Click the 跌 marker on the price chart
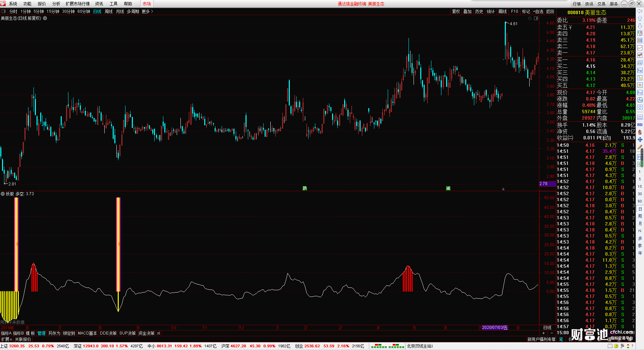Image resolution: width=644 pixels, height=350 pixels. pyautogui.click(x=305, y=188)
